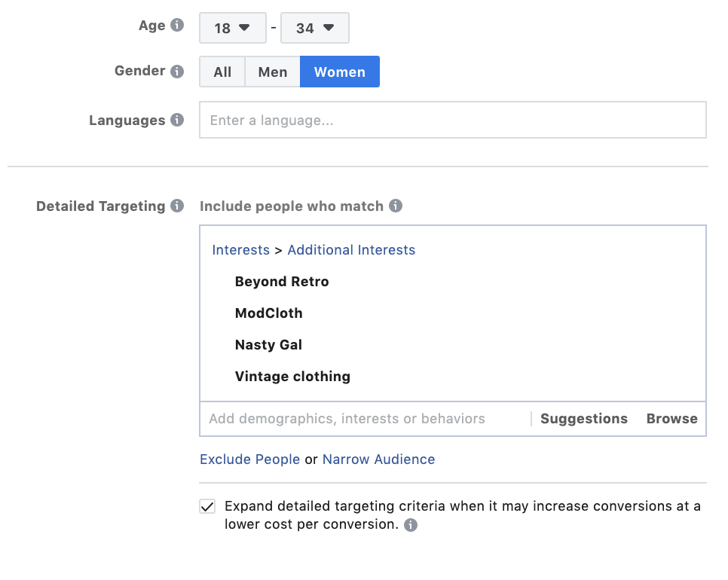728x580 pixels.
Task: Select the Nasty Gal interest entry
Action: (268, 344)
